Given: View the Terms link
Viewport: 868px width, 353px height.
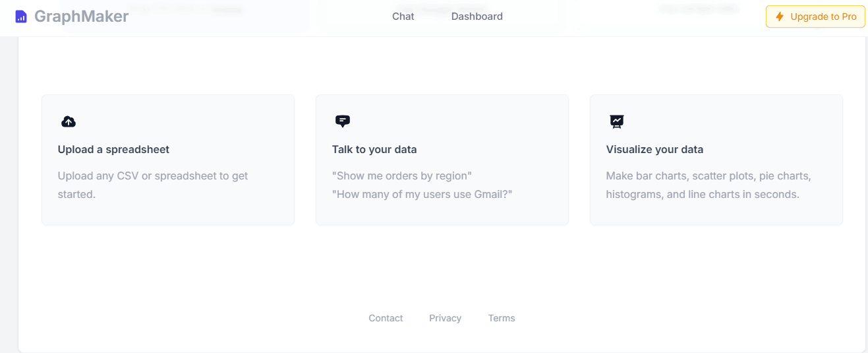Looking at the screenshot, I should 502,318.
